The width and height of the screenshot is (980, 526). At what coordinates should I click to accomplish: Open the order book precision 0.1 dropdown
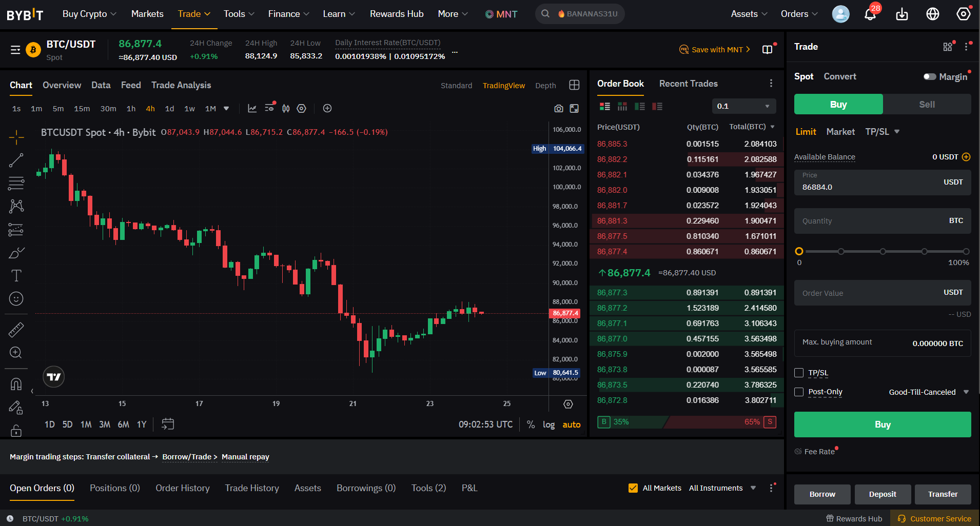point(744,106)
